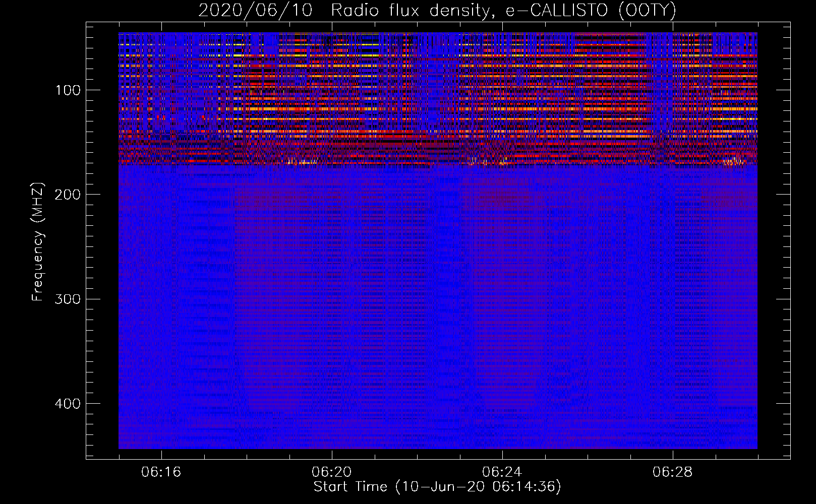Click the 06:28 time tick label
The width and height of the screenshot is (816, 504).
pos(673,472)
